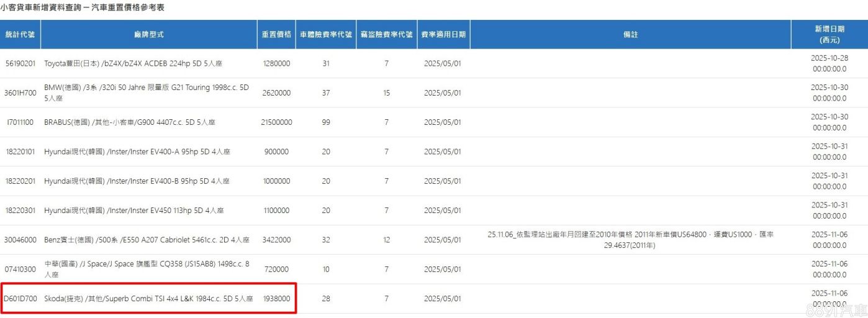Click the 費率適用日期 column header
868x318 pixels.
coord(443,35)
